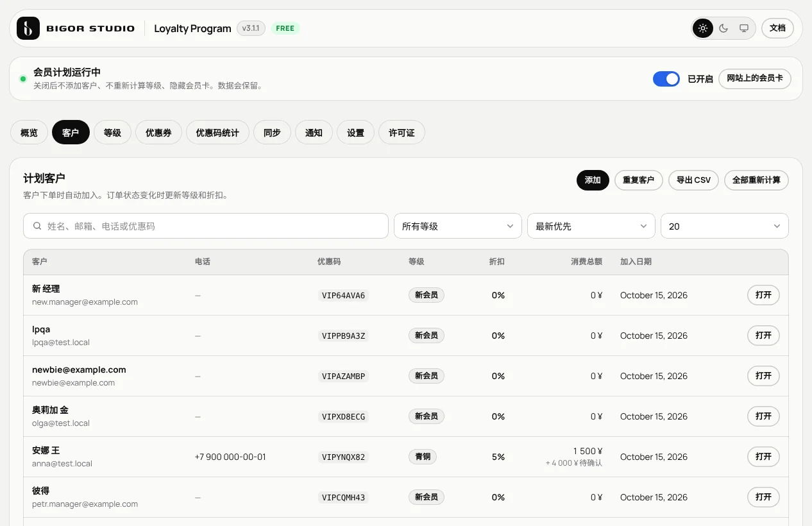
Task: Click 打开 for petr.manager@example.com row
Action: point(763,497)
